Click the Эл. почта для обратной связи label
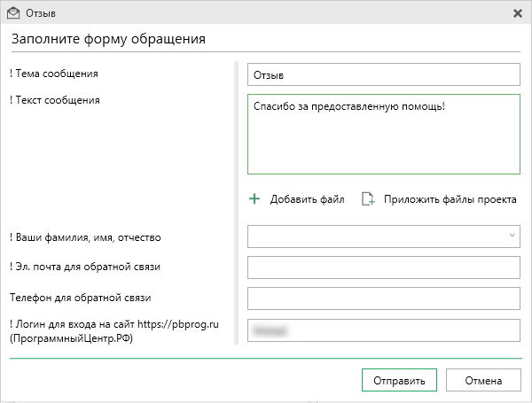The width and height of the screenshot is (532, 403). (x=83, y=266)
